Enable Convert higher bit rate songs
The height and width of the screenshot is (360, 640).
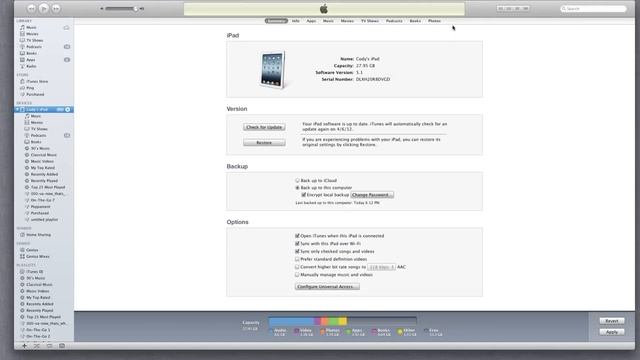[x=297, y=267]
